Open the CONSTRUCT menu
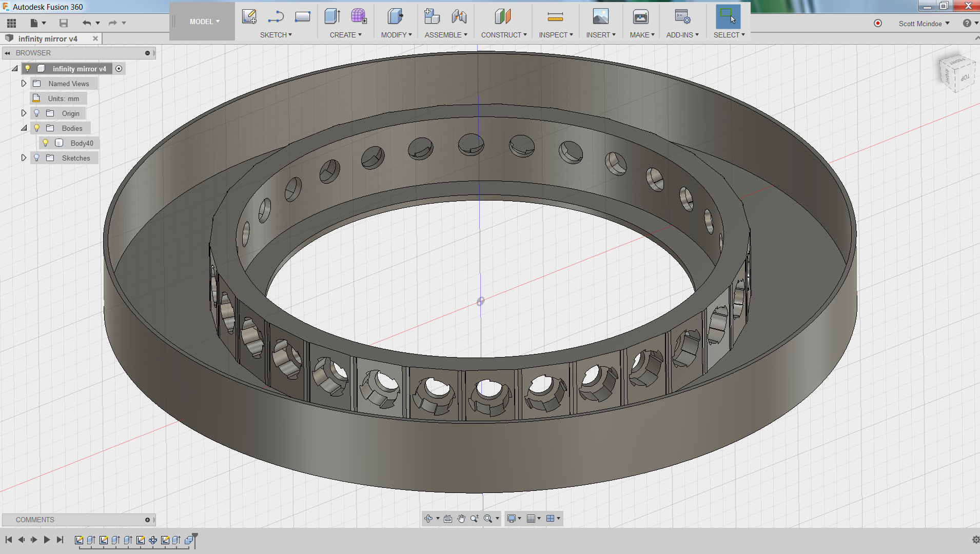This screenshot has height=554, width=980. tap(504, 35)
